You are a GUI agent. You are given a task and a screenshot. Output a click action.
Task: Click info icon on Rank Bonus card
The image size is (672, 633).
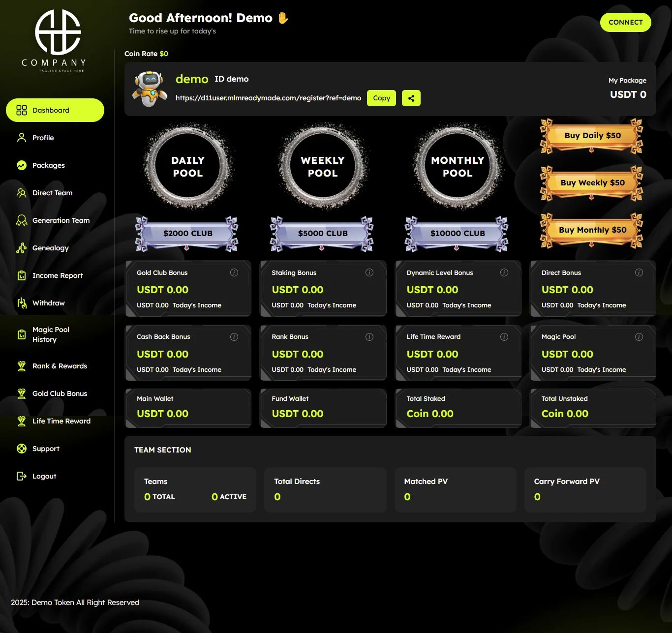[369, 337]
